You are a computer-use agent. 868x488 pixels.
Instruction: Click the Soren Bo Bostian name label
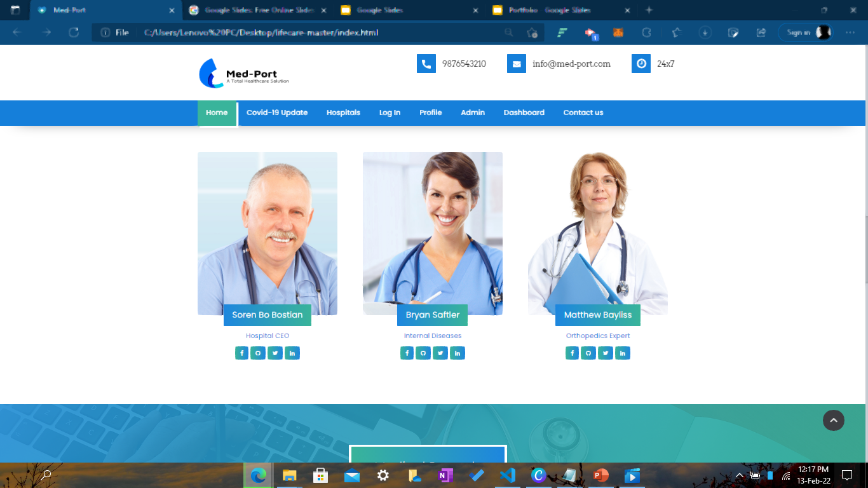click(x=268, y=315)
